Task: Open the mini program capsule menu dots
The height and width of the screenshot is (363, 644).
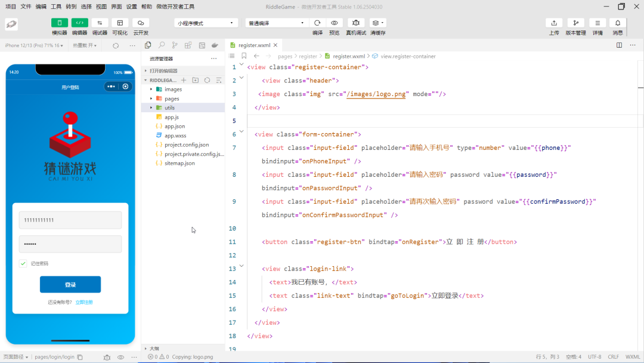Action: tap(112, 87)
